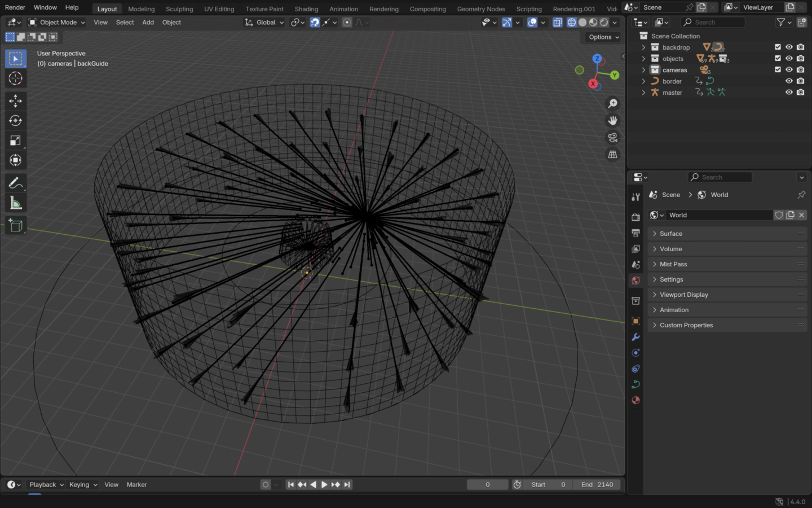Choose the Select Box tool

(x=15, y=59)
